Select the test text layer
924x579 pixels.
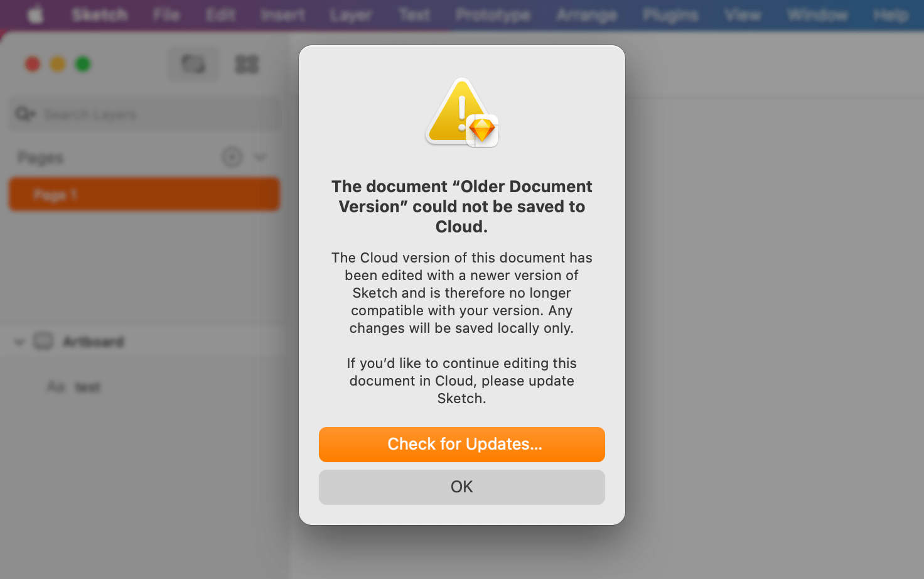(88, 387)
